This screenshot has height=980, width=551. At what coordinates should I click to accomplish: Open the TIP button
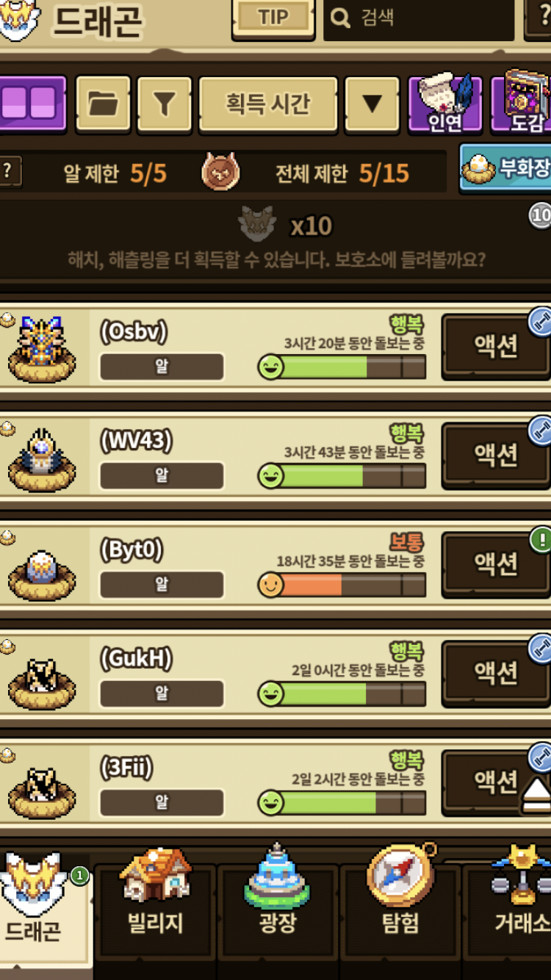click(x=273, y=18)
